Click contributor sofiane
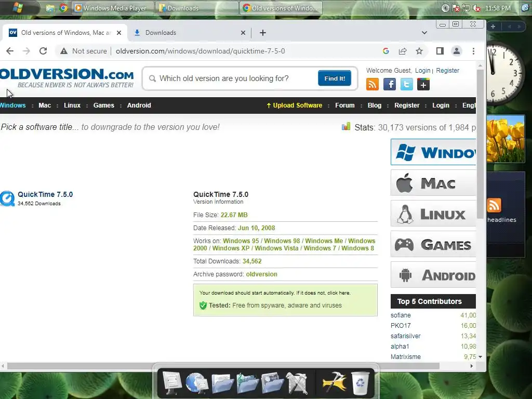Image resolution: width=532 pixels, height=399 pixels. [401, 315]
